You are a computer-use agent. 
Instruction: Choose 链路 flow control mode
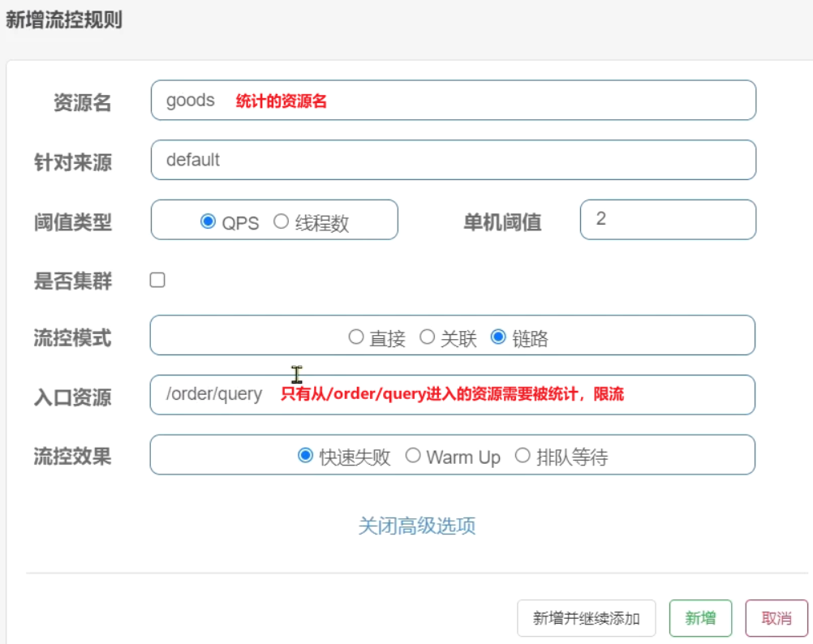(x=498, y=337)
